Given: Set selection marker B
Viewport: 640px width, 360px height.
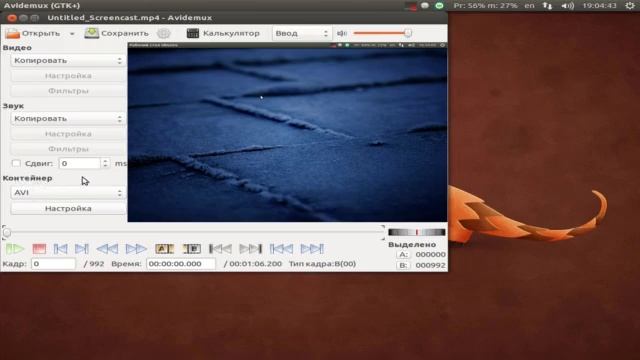Looking at the screenshot, I should (x=191, y=249).
